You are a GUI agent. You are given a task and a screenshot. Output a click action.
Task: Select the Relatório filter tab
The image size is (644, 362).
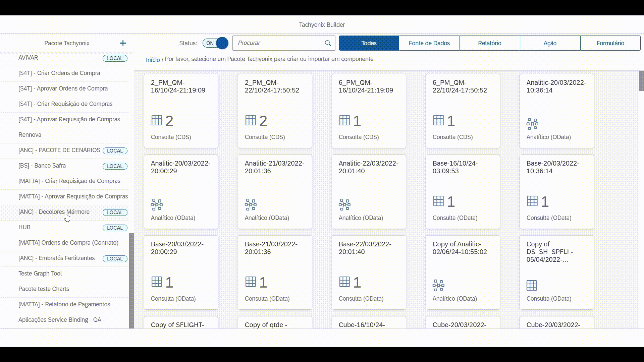click(489, 43)
